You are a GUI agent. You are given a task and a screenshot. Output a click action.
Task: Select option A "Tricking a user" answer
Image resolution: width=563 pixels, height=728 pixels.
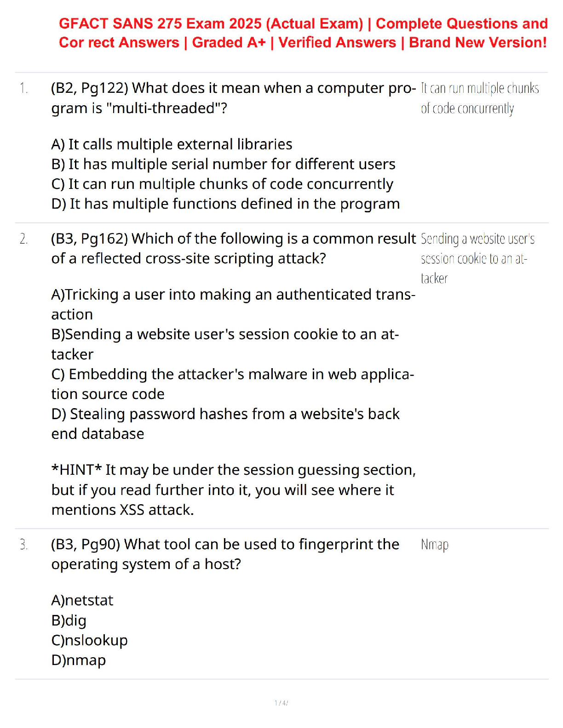pyautogui.click(x=233, y=304)
